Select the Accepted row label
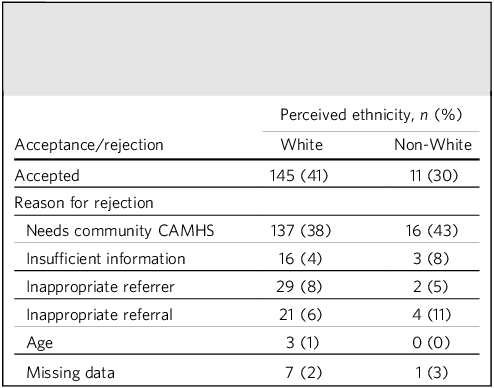Viewport: 494px width, 388px height. [47, 176]
